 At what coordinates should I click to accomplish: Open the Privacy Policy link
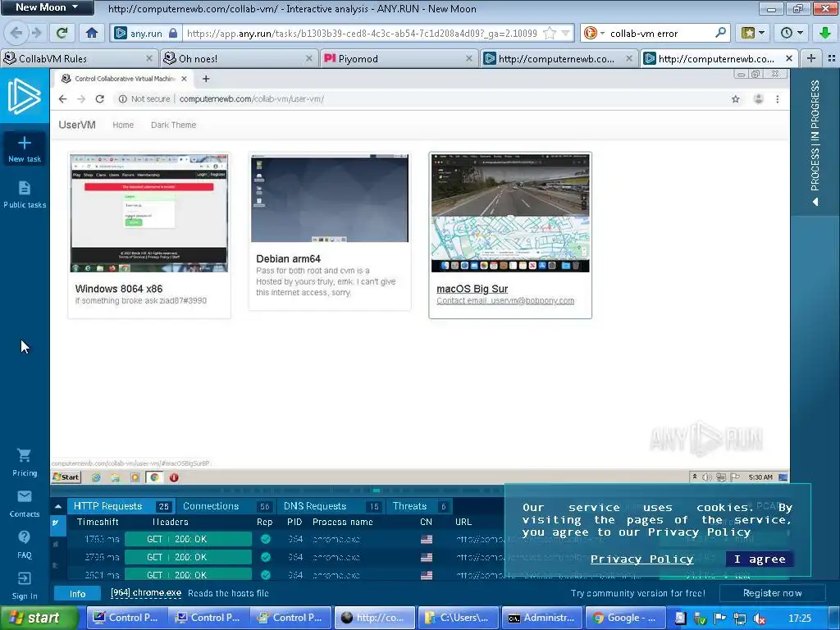(641, 559)
